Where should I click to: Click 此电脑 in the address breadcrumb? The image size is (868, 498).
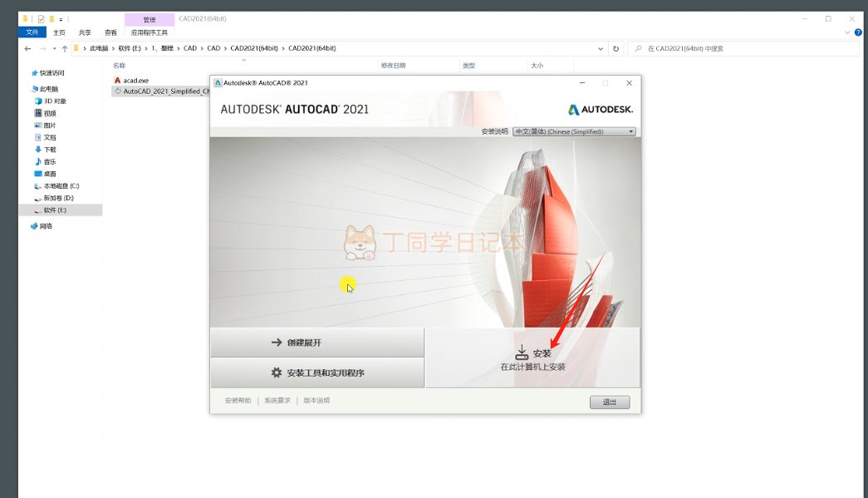coord(99,49)
